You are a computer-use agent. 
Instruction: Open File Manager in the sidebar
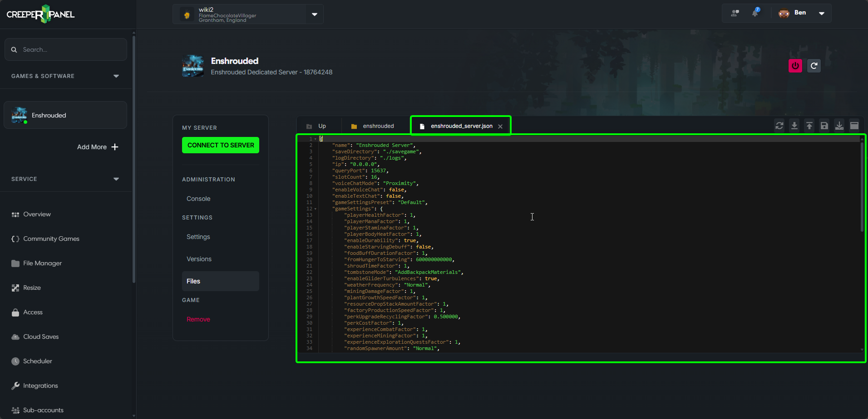coord(36,263)
